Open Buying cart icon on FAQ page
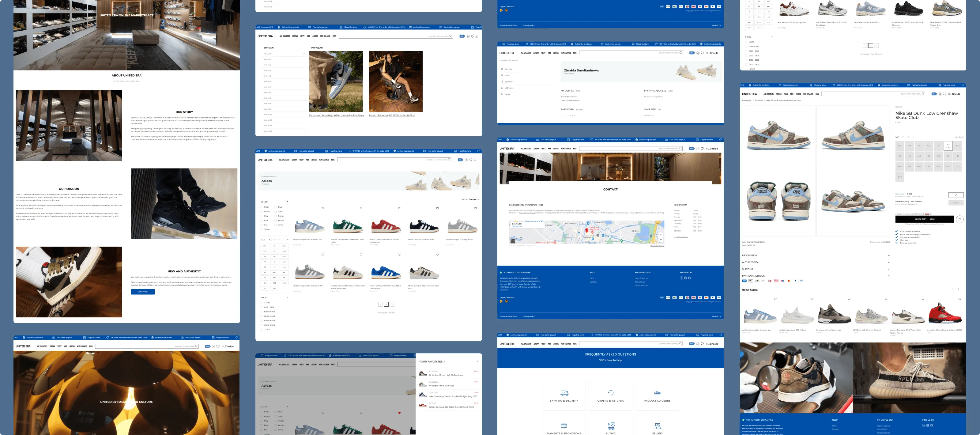Screen dimensions: 980x435 611,426
